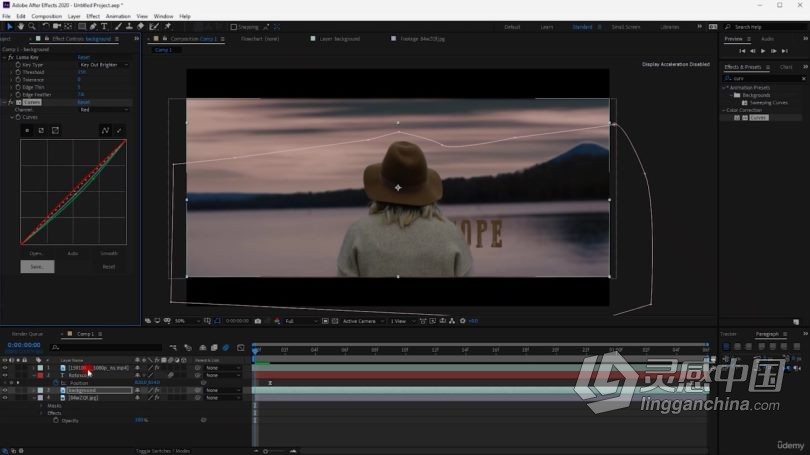Toggle the Motion Blur switch in timeline header
Image resolution: width=810 pixels, height=455 pixels.
click(226, 348)
